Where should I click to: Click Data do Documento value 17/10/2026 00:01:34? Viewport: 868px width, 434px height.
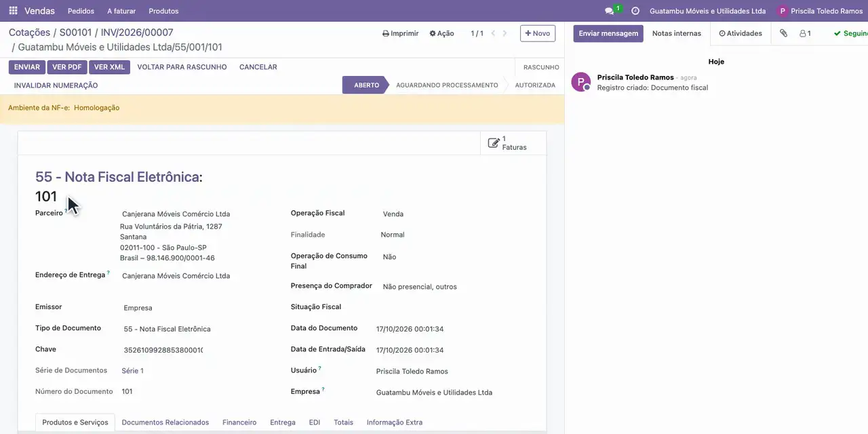click(410, 329)
